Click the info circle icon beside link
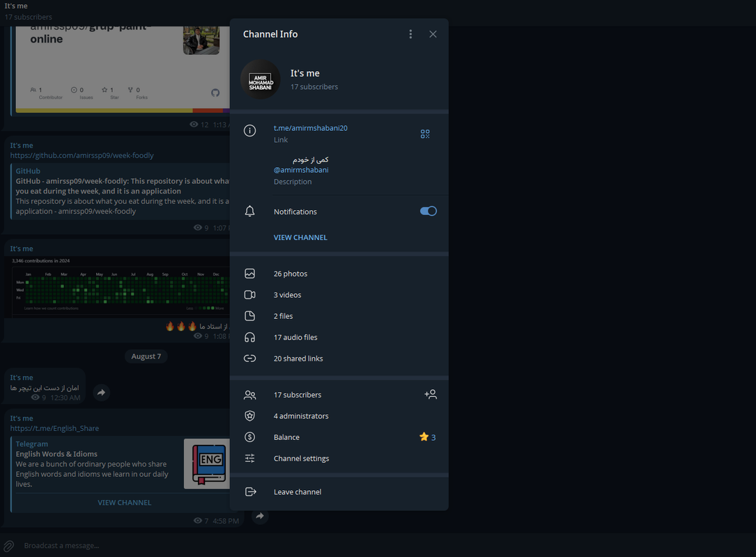 [x=249, y=131]
